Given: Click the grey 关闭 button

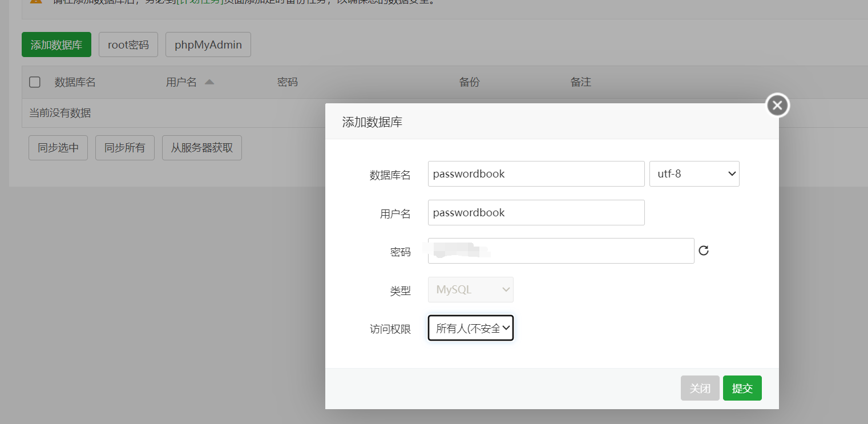Looking at the screenshot, I should [x=700, y=388].
